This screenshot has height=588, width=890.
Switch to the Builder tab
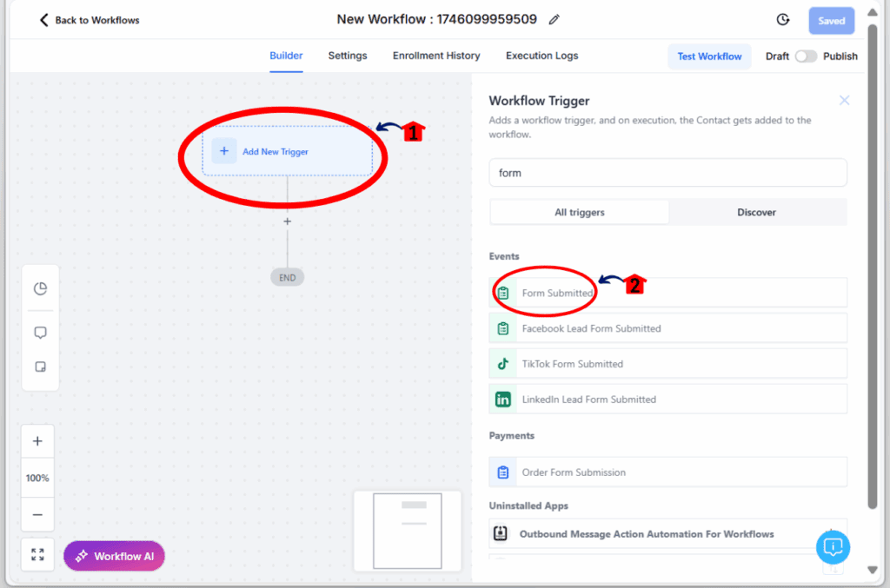(x=286, y=56)
